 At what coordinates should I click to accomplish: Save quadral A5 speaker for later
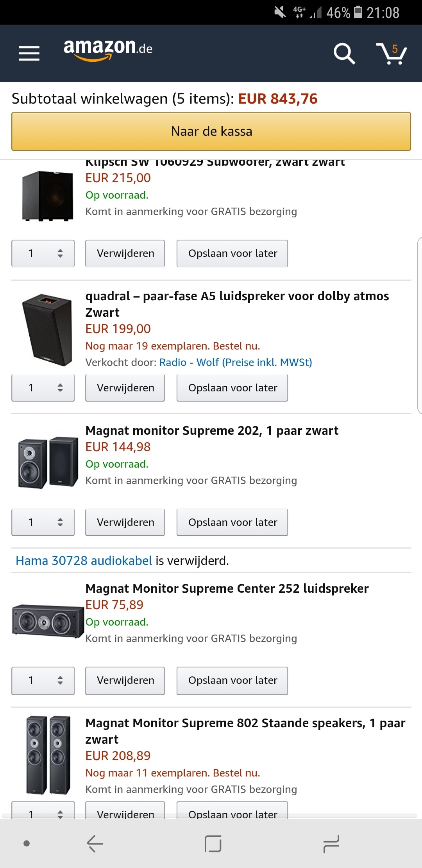(232, 388)
